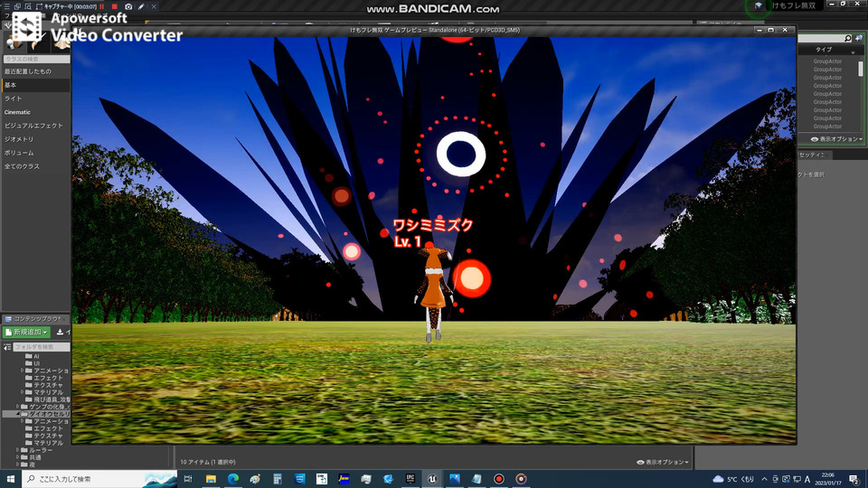Viewport: 868px width, 488px height.
Task: Click the taskbar clock showing 22:06
Action: point(827,479)
